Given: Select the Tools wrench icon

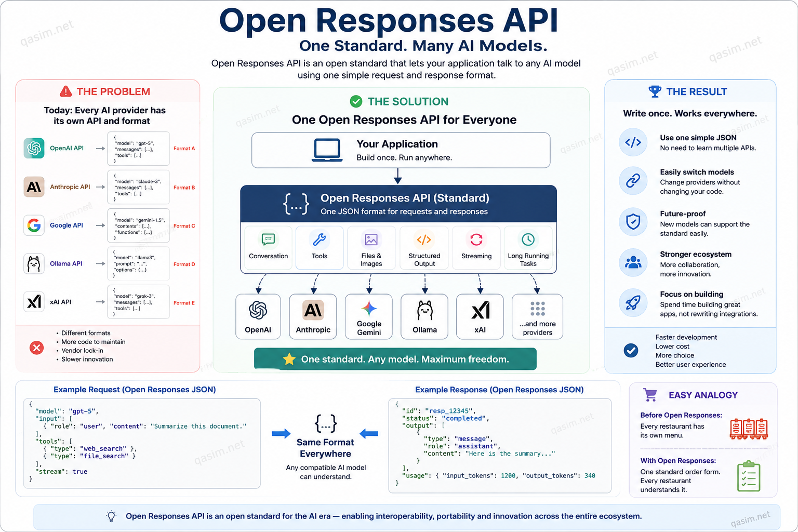Looking at the screenshot, I should pos(319,240).
